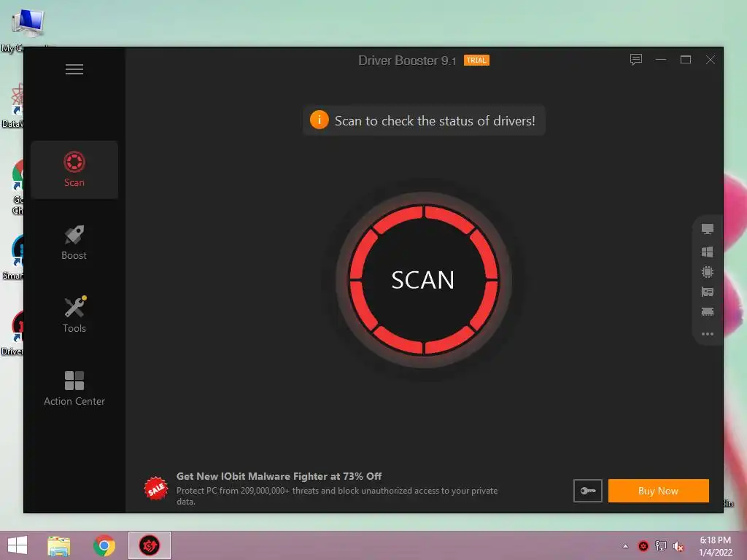Close the Driver Booster window
Viewport: 747px width, 560px height.
click(x=711, y=60)
